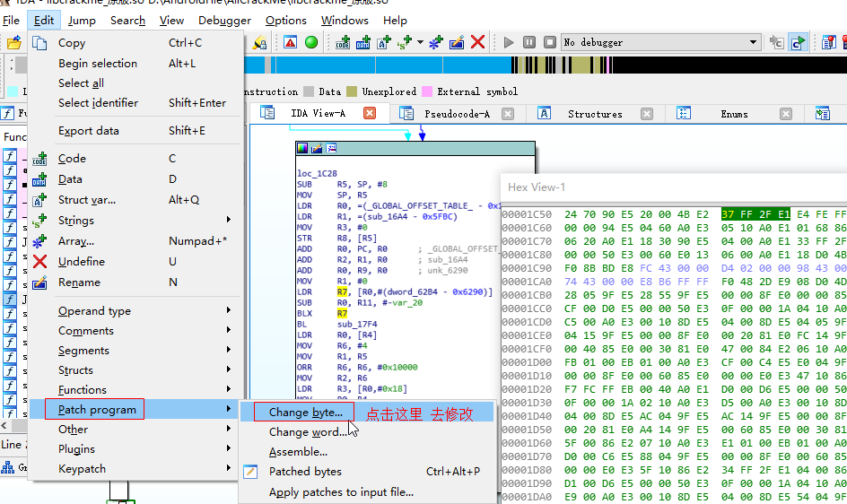Click the breakpoint list toolbar icon
The image size is (847, 504).
point(828,42)
